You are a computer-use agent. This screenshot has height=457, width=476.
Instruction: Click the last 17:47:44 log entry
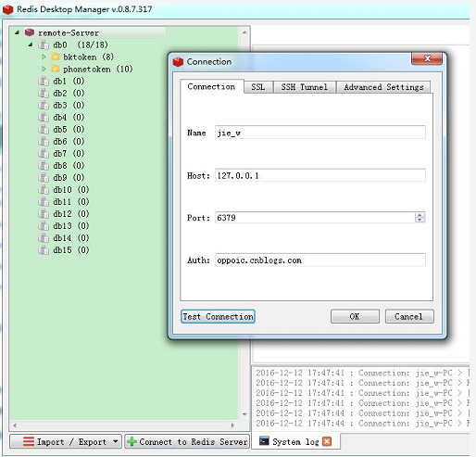point(362,424)
